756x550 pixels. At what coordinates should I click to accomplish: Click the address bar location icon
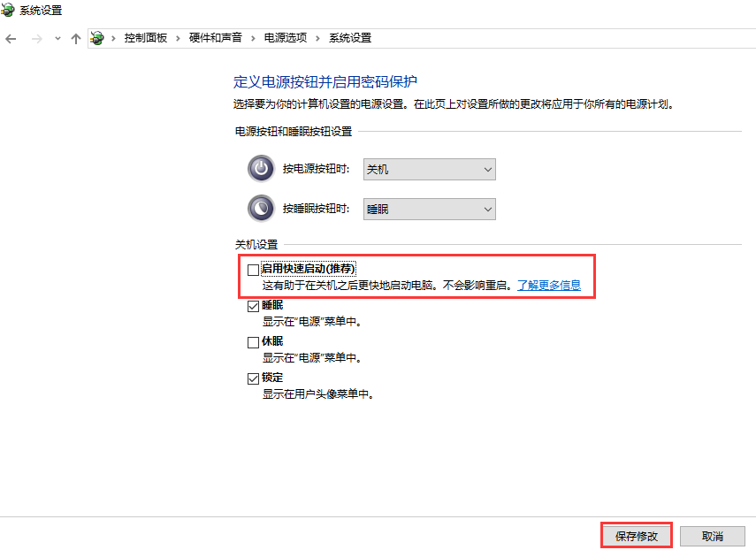97,39
